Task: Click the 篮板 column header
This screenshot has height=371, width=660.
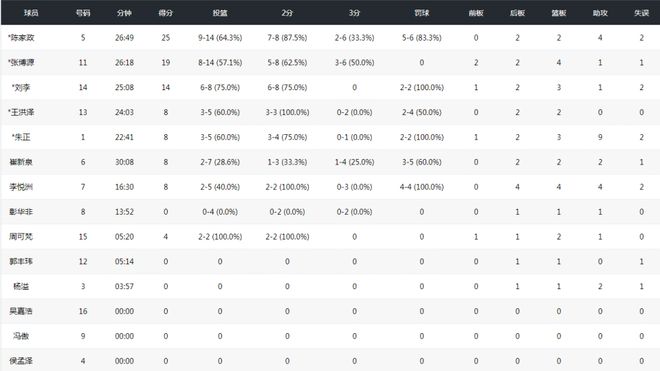Action: pos(559,13)
